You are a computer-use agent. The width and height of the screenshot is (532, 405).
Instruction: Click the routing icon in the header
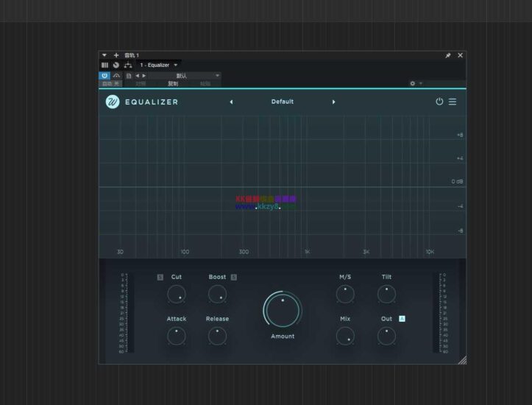coord(128,65)
